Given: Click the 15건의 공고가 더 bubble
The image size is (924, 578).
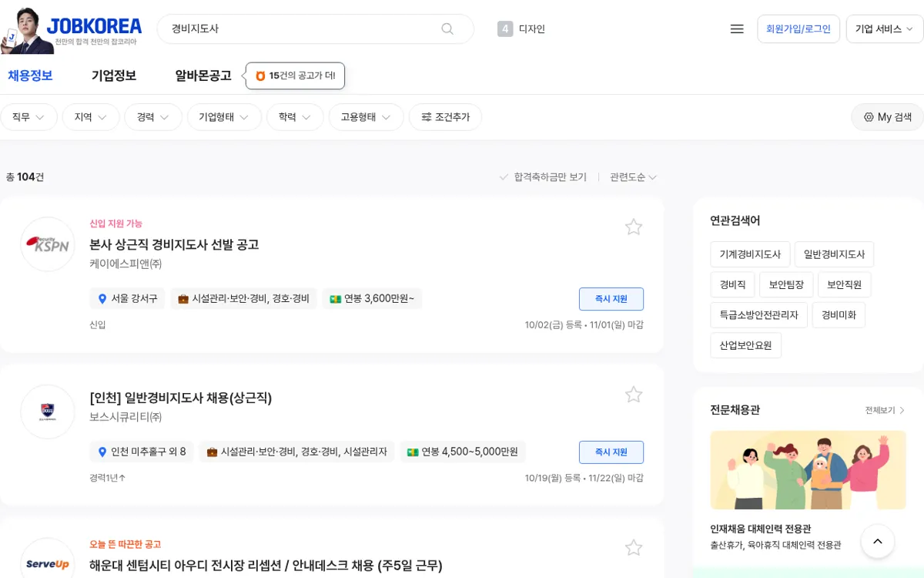Looking at the screenshot, I should point(296,76).
